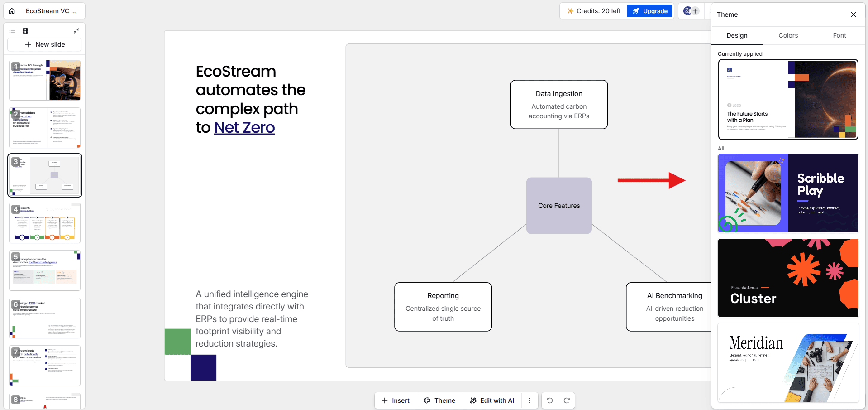The height and width of the screenshot is (410, 868).
Task: Open the EcoStream VC presentation title
Action: [x=51, y=11]
